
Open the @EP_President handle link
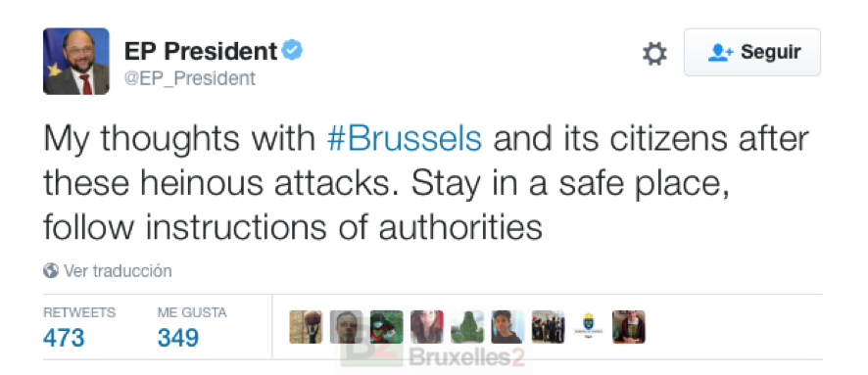coord(190,78)
